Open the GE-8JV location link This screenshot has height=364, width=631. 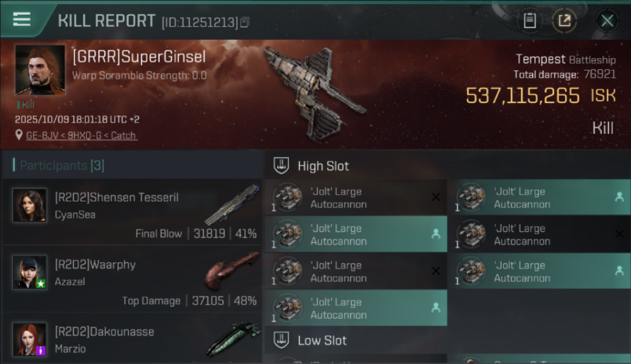click(82, 136)
